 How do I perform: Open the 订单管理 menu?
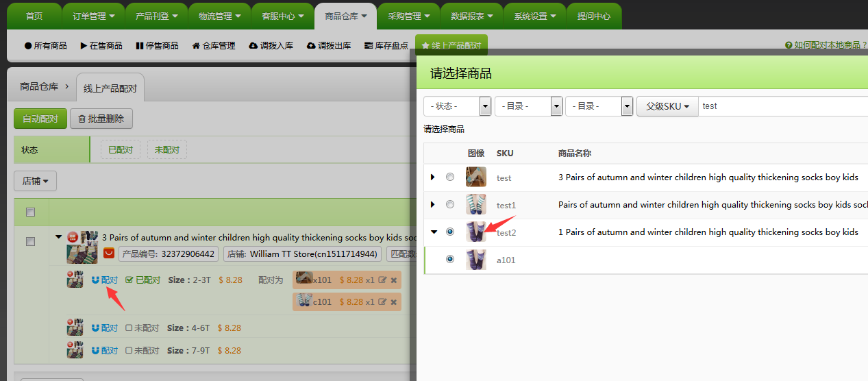tap(94, 16)
